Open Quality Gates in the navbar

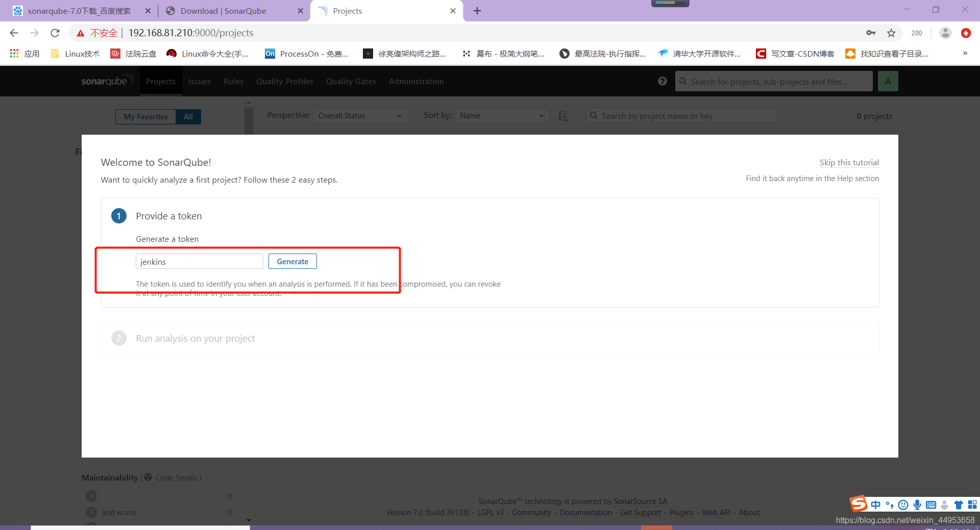351,82
